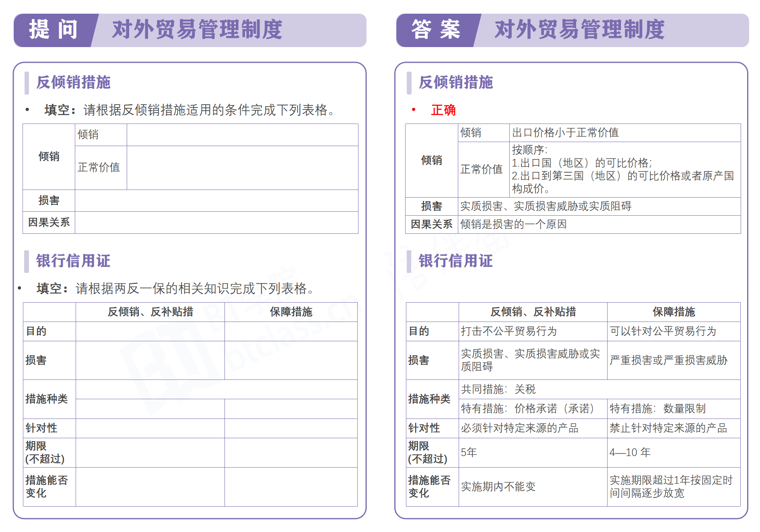The image size is (760, 532).
Task: Click the cell 严重损害或严重损害威胁
Action: click(x=673, y=360)
